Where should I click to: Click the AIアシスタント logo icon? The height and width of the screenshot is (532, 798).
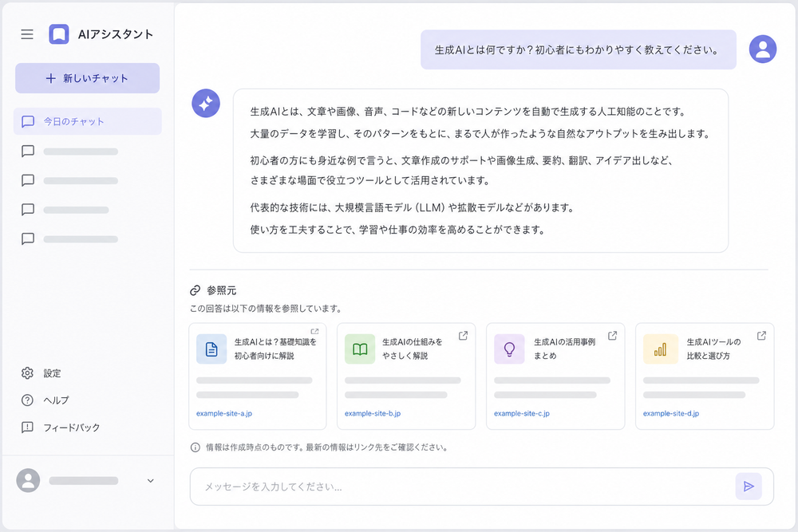58,34
